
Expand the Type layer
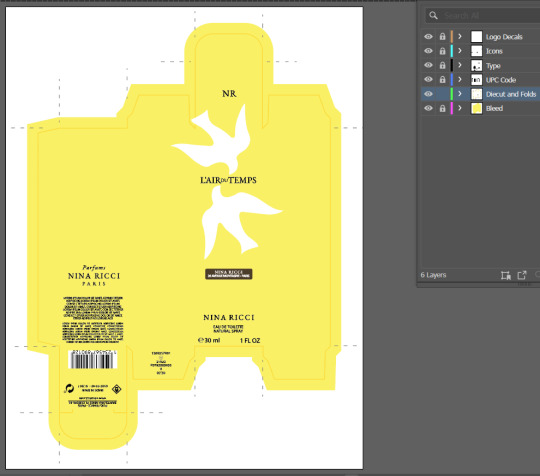460,65
